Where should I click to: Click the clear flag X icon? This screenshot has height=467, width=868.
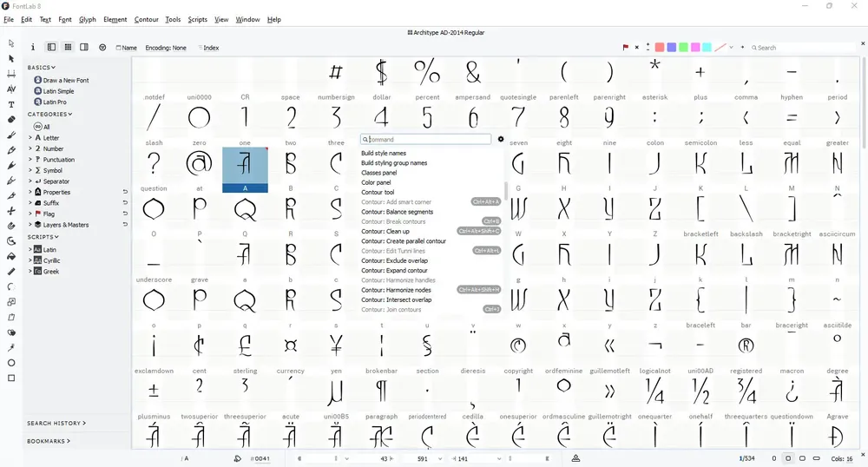[x=636, y=48]
